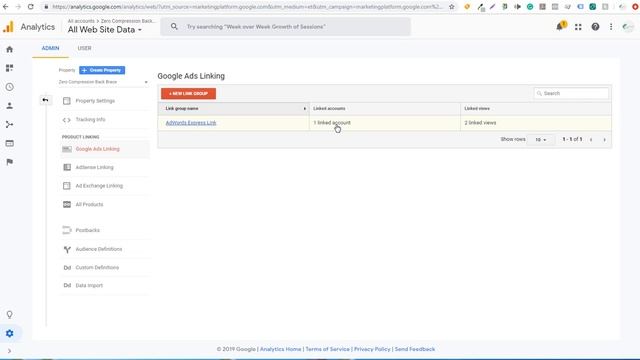640x360 pixels.
Task: Open Behavior icon in sidebar
Action: (9, 143)
